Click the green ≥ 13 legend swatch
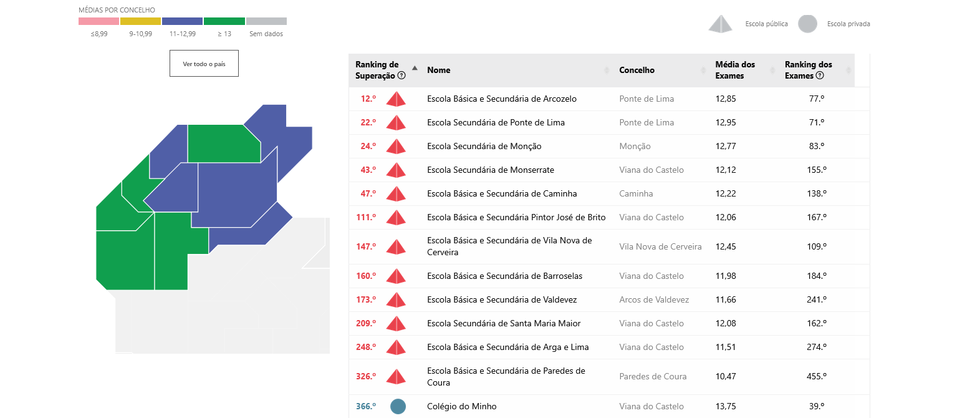 coord(224,21)
